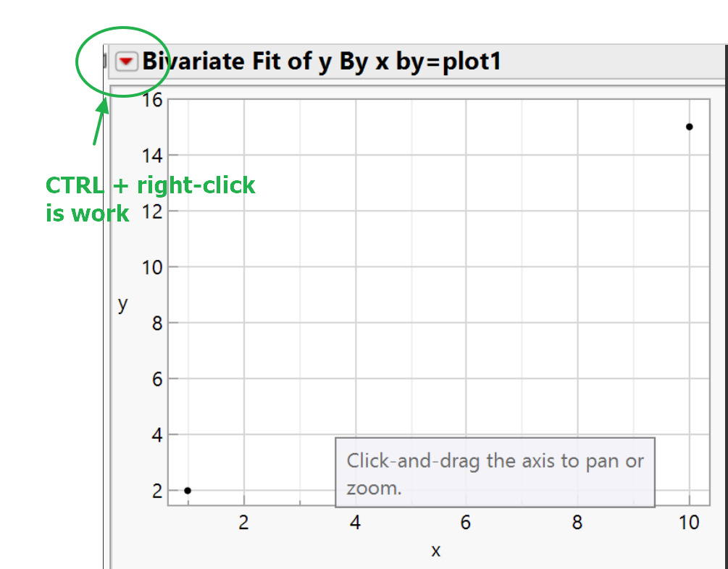
Task: Click the pan or zoom tooltip box
Action: pyautogui.click(x=495, y=473)
